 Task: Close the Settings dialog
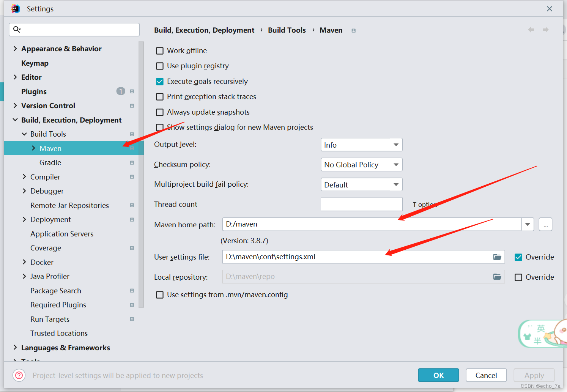click(x=549, y=9)
